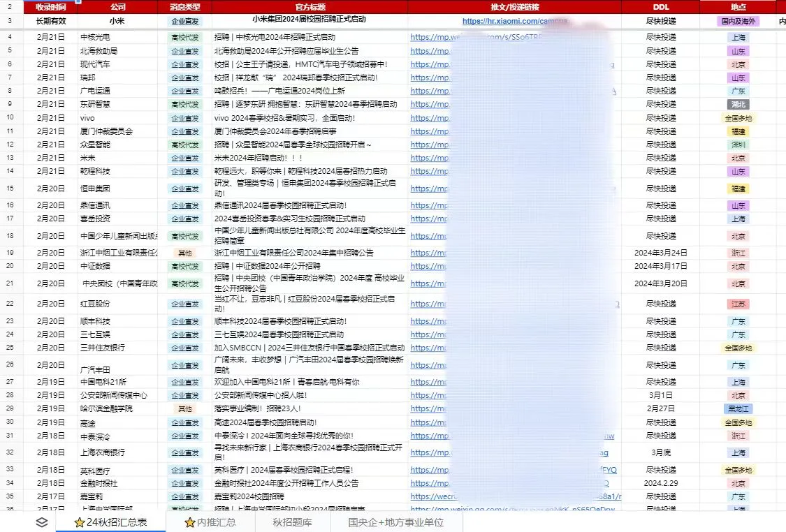Open the 国央企+地方事业单位 tab
This screenshot has width=786, height=532.
tap(396, 522)
